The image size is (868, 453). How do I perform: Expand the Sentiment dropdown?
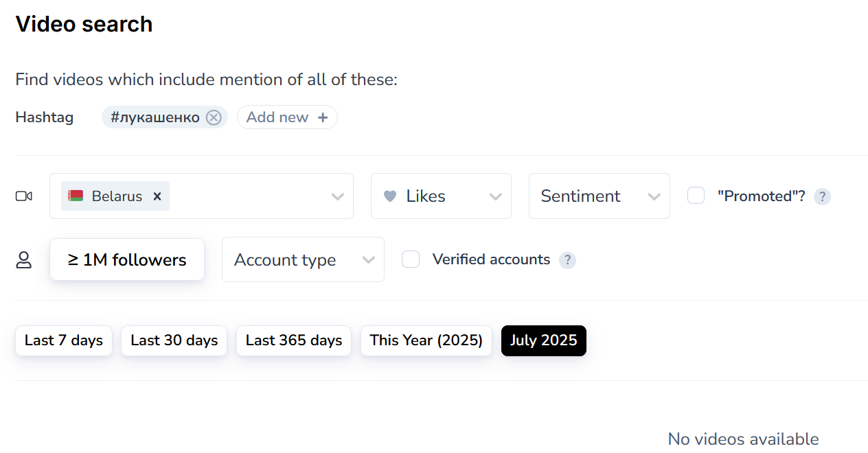pos(599,196)
